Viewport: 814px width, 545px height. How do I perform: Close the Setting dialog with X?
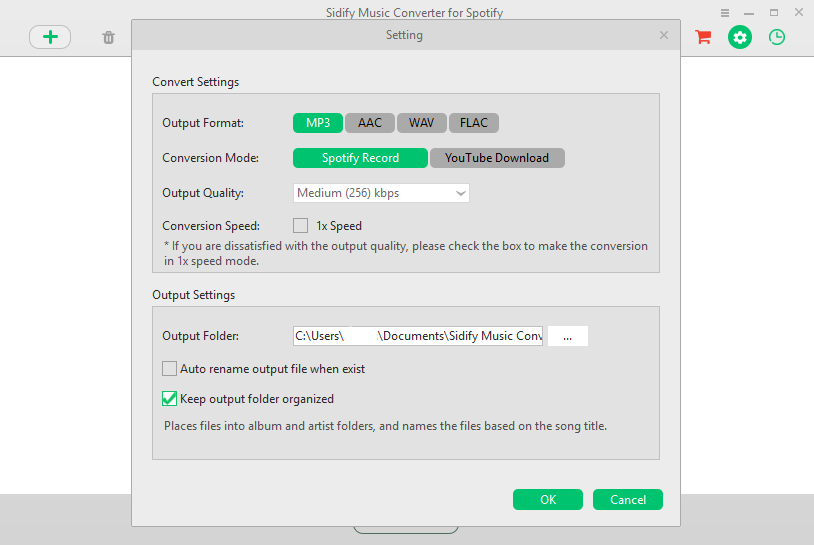tap(663, 35)
